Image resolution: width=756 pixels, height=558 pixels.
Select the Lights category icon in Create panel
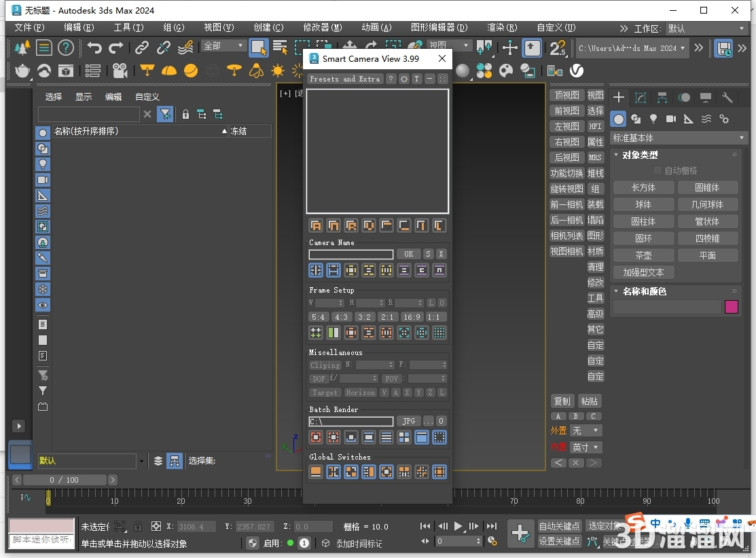[x=653, y=118]
